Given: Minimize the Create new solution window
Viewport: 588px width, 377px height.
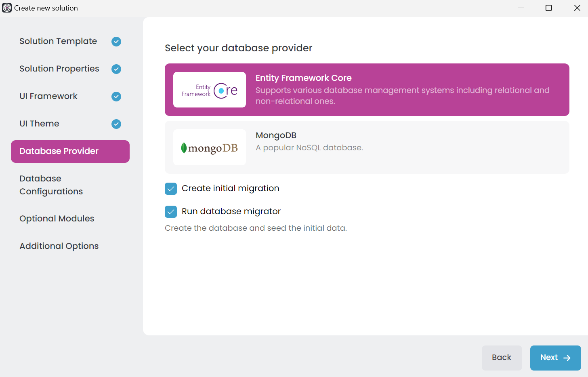Looking at the screenshot, I should [x=521, y=8].
